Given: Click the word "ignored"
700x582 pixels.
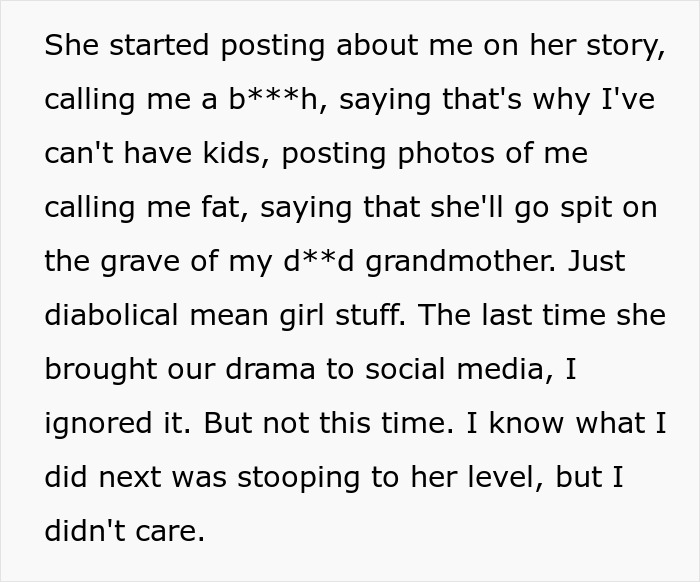Looking at the screenshot, I should click(x=98, y=424).
